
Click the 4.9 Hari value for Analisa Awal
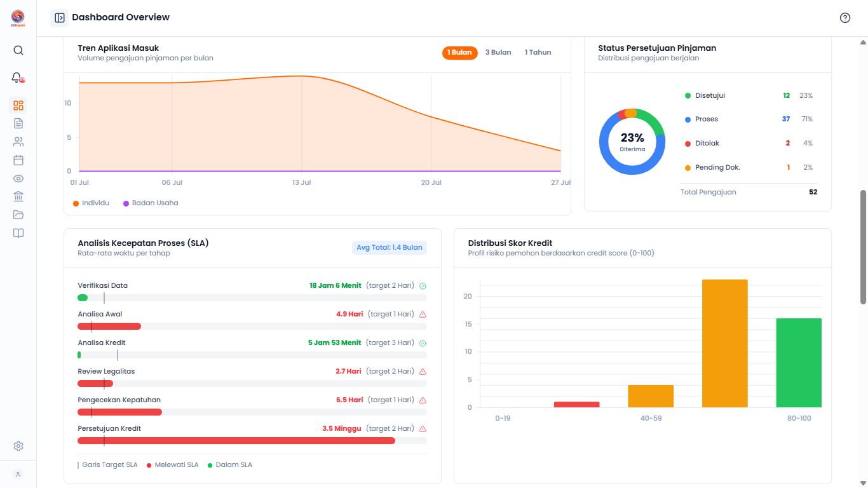(x=349, y=315)
